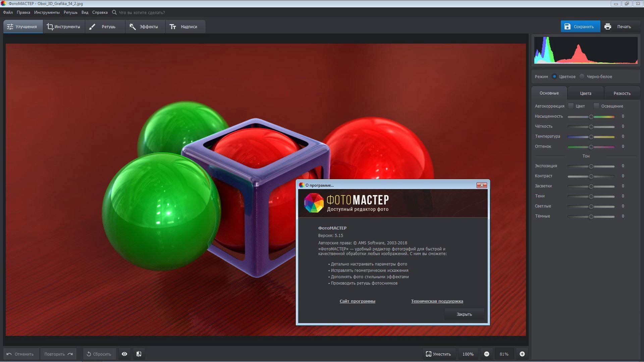This screenshot has height=362, width=644.
Task: Click the Насыщенность slider handle
Action: tap(591, 117)
